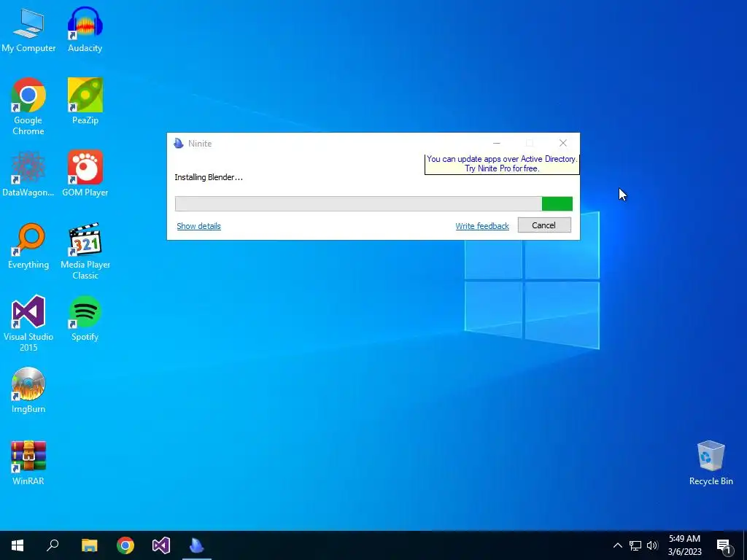Screen dimensions: 747x560
Task: Open the volume speaker tray icon
Action: [652, 545]
